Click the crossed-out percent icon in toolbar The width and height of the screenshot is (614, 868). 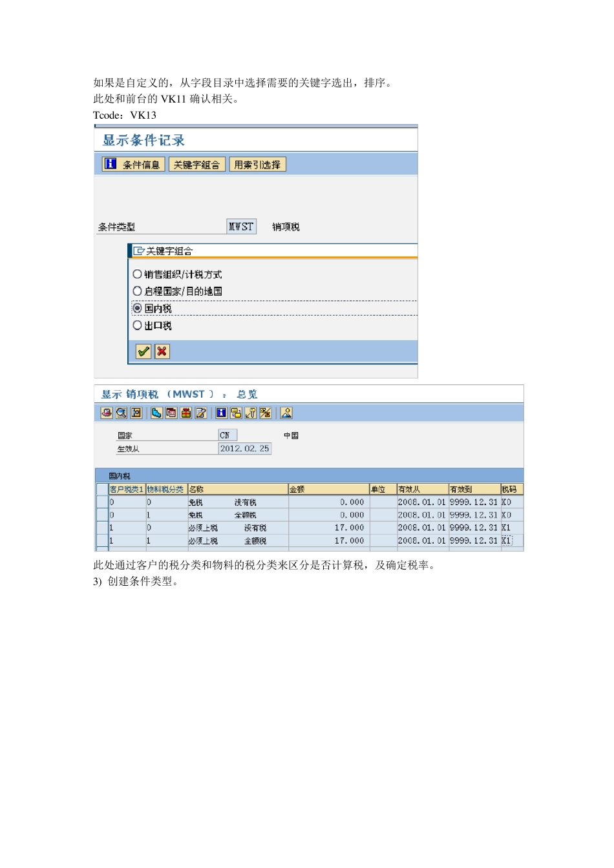266,413
